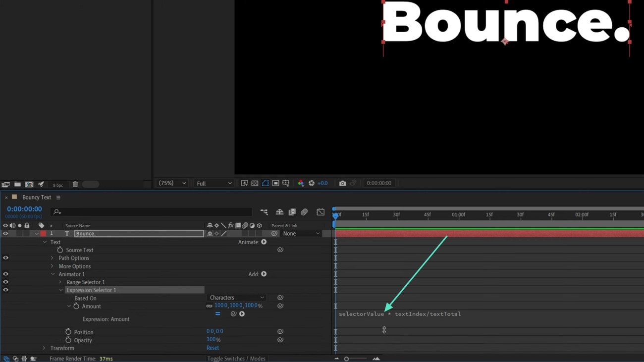This screenshot has height=362, width=644.
Task: Click Position property pick whip
Action: (280, 331)
